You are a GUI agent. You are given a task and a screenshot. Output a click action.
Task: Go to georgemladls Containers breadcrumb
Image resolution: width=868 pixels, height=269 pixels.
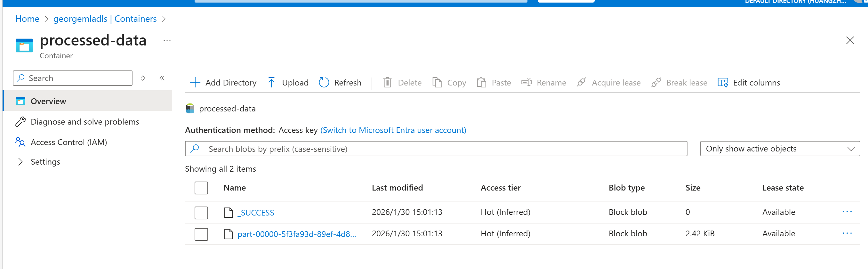[105, 19]
